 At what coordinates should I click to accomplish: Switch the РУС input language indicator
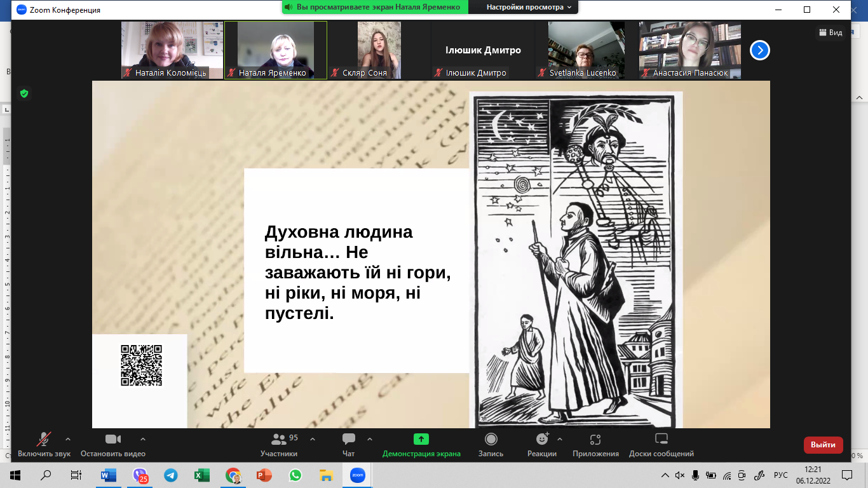click(x=780, y=475)
